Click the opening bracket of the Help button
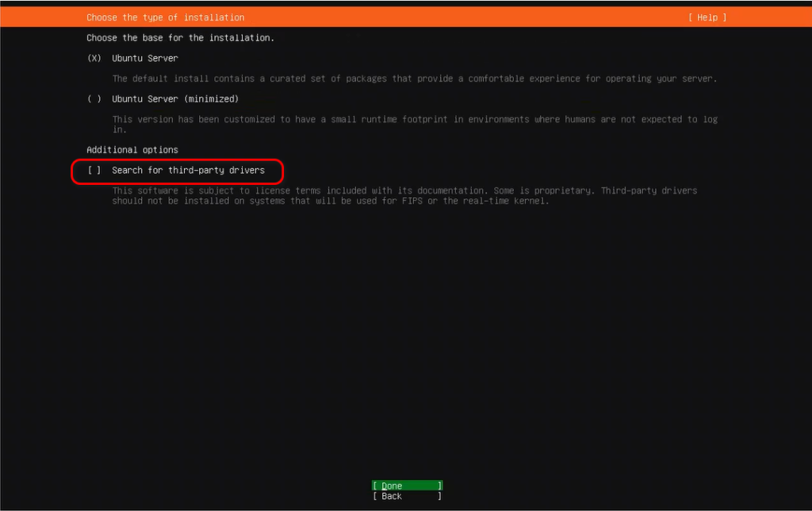Screen dimensions: 812x511 (691, 17)
